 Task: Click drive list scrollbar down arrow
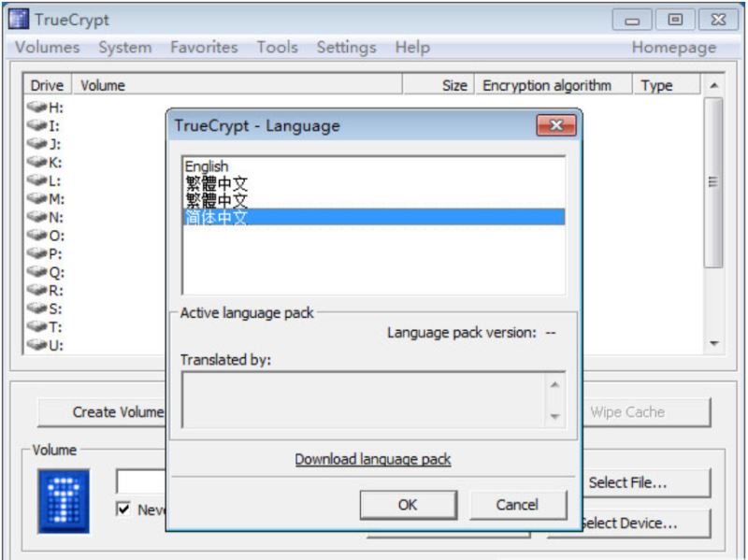click(713, 343)
